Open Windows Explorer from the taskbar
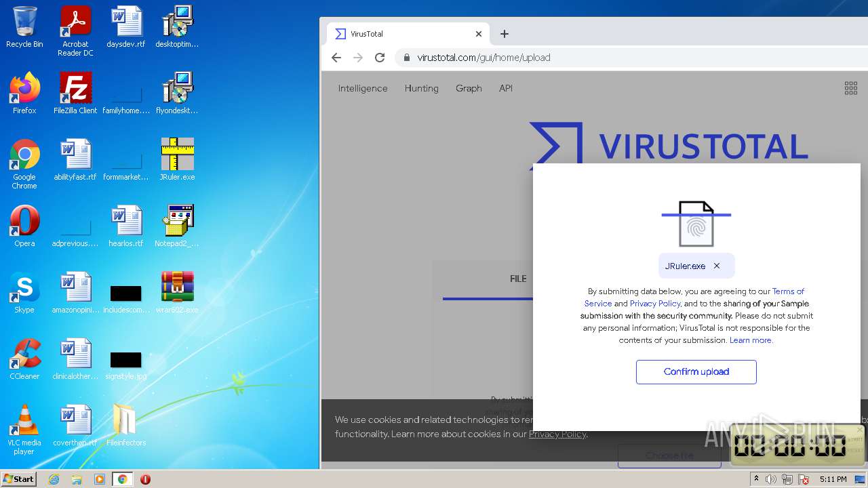Image resolution: width=868 pixels, height=488 pixels. 77,479
